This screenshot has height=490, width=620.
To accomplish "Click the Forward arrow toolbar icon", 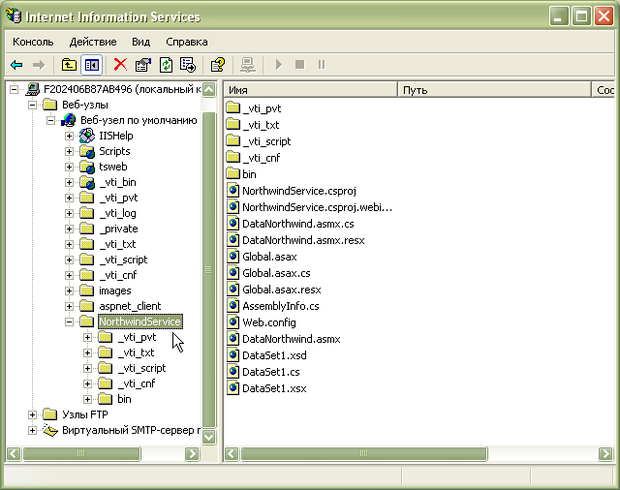I will pyautogui.click(x=38, y=64).
